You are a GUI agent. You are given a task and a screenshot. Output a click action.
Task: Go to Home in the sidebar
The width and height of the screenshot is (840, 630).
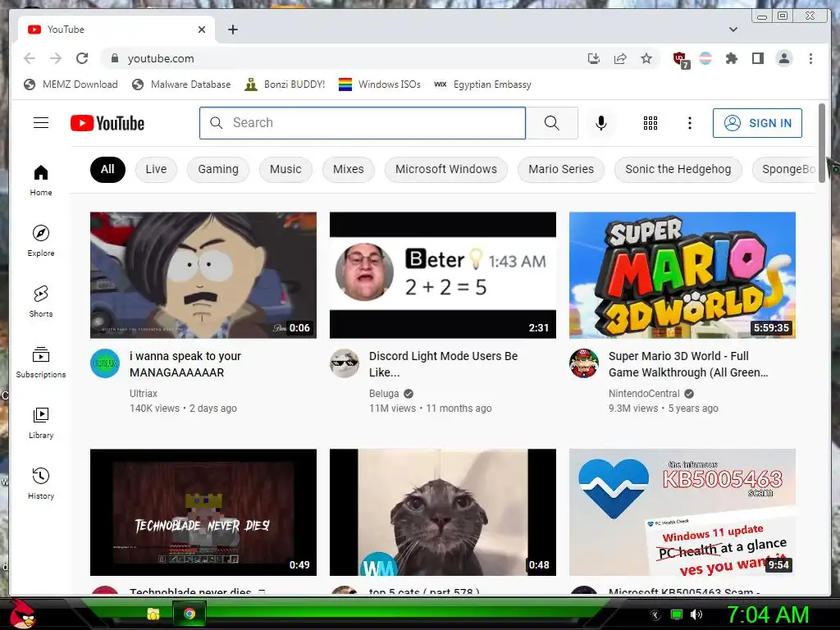tap(41, 180)
